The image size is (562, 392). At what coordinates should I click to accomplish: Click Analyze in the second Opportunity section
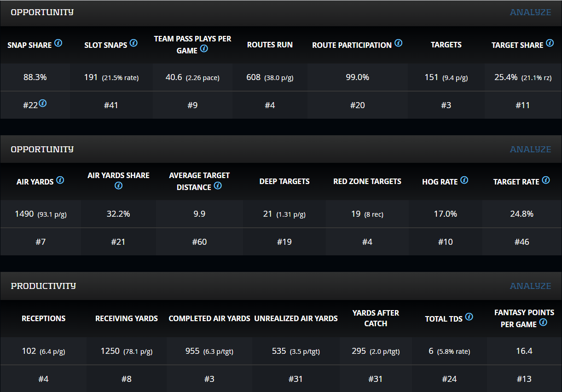tap(530, 150)
